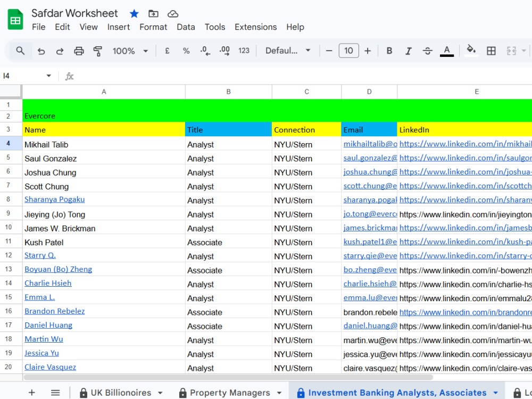Open more number formats 123
Viewport: 532px width, 399px height.
coord(244,51)
